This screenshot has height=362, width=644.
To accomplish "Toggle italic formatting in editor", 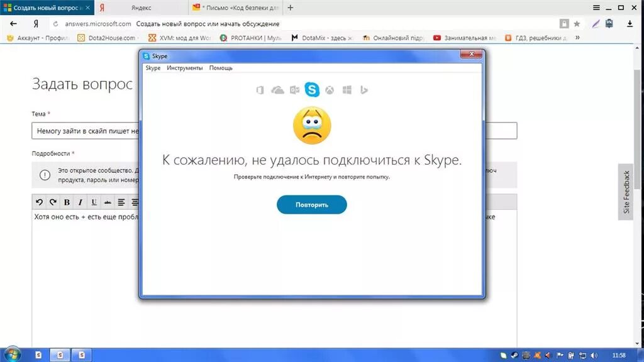I will click(80, 202).
